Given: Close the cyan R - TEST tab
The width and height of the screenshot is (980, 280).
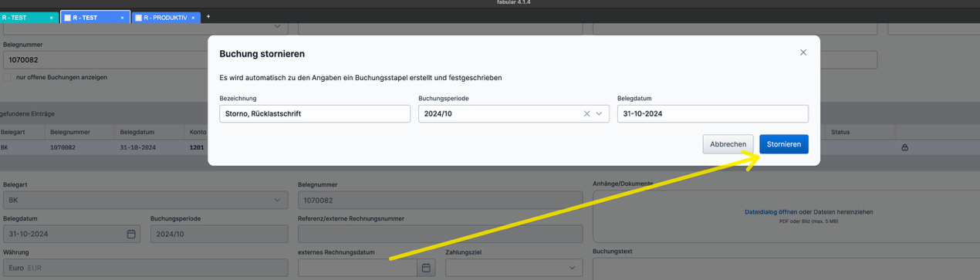Looking at the screenshot, I should 51,17.
